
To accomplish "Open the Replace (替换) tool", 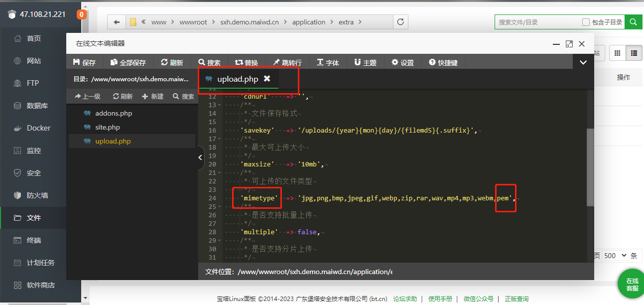I will tap(247, 62).
